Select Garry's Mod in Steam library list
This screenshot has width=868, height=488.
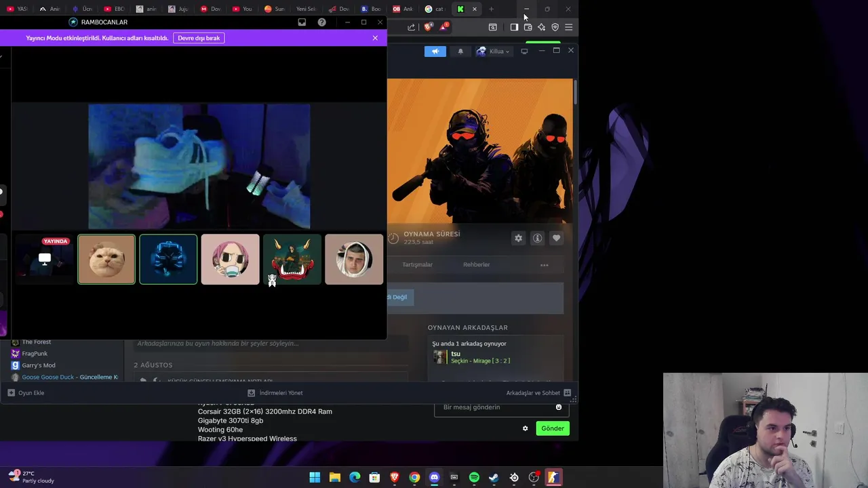coord(38,365)
